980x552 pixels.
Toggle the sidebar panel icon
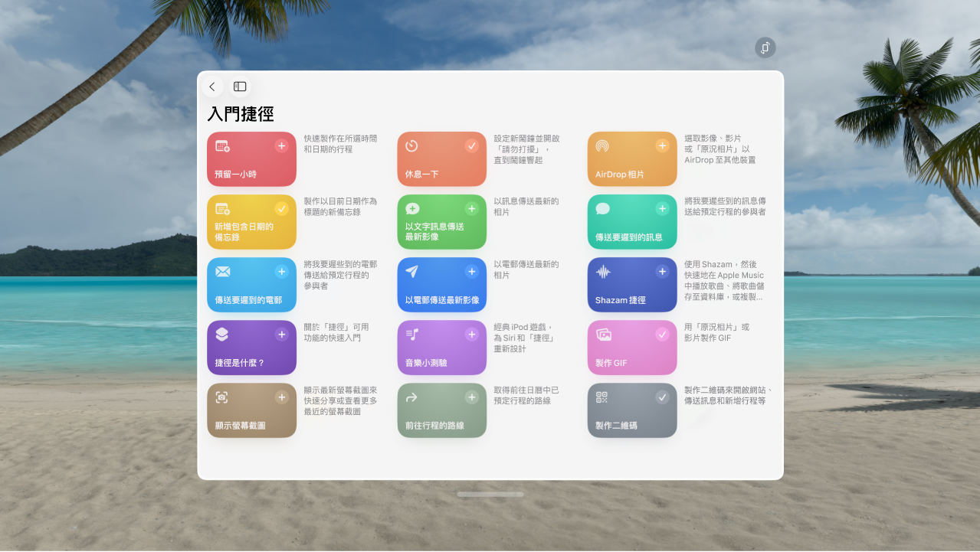[240, 87]
